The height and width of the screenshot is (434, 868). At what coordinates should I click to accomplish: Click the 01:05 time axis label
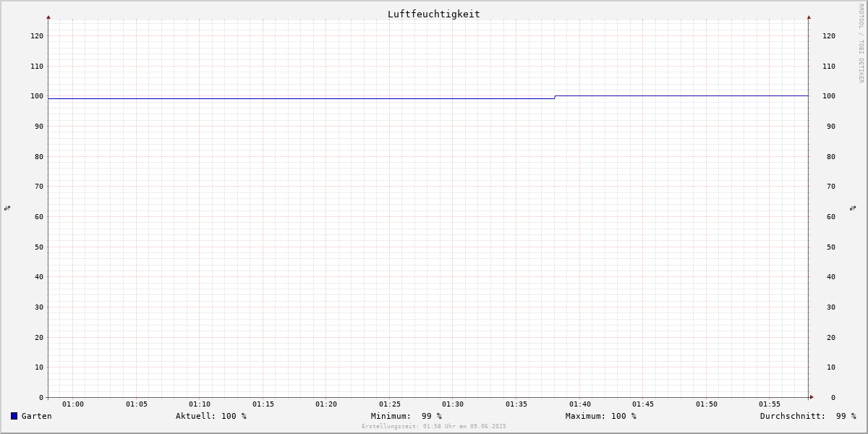137,404
